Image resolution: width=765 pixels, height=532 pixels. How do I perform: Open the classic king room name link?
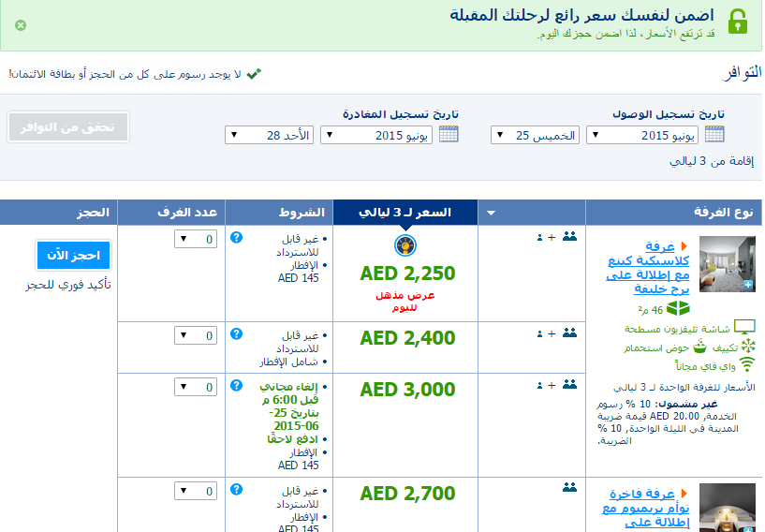click(x=647, y=268)
